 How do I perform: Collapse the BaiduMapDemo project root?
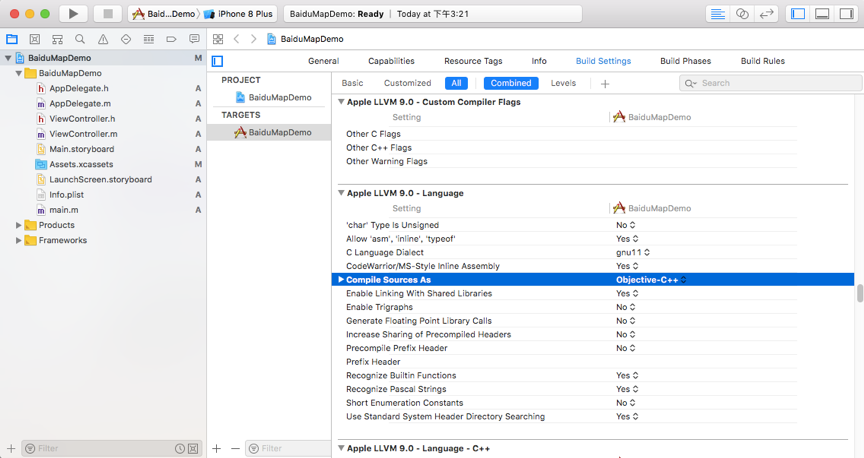click(x=8, y=58)
